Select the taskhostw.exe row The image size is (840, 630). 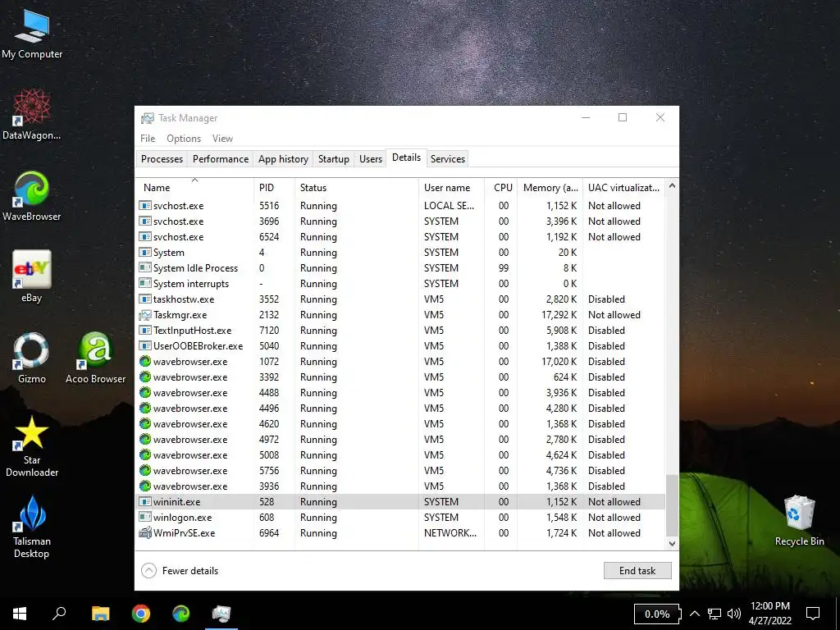tap(400, 299)
